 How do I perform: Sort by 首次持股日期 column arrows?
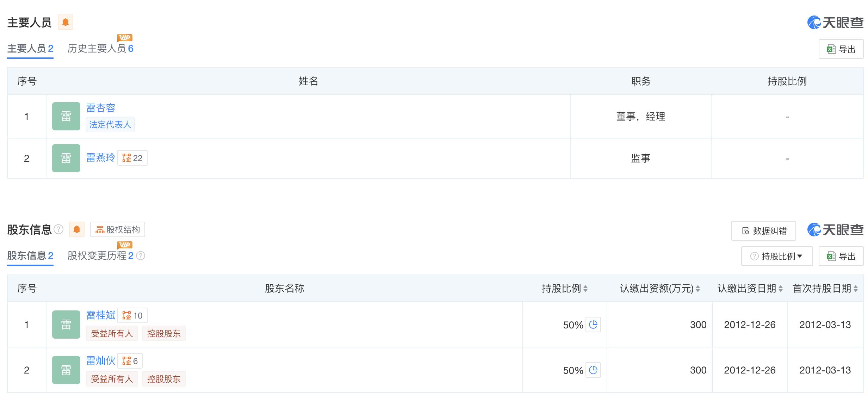[x=856, y=289]
